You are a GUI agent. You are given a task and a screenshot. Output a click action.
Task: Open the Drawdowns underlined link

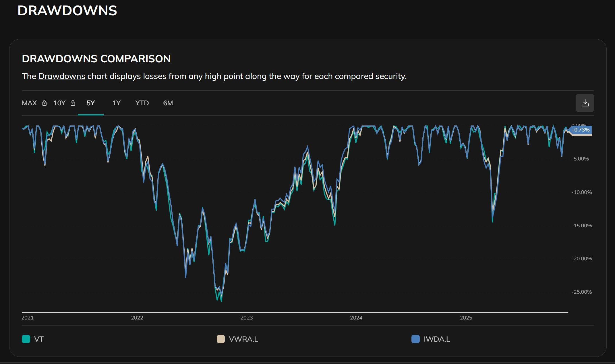pyautogui.click(x=62, y=76)
